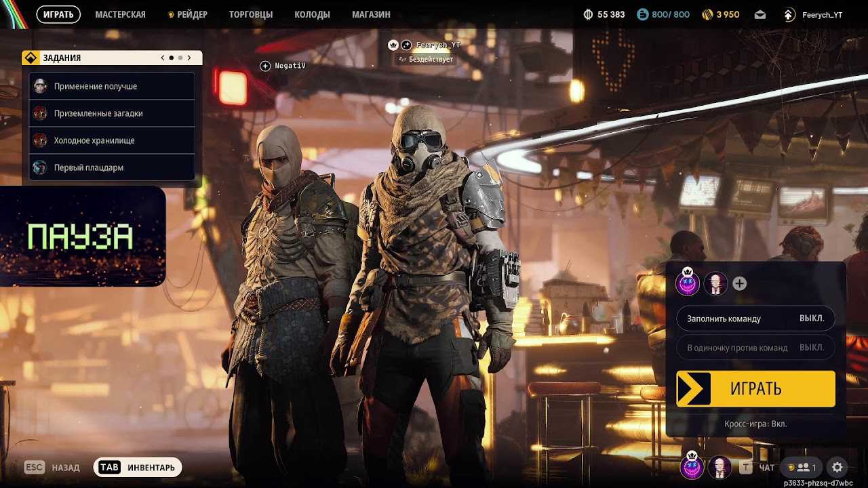Click the gold token icon beside 3 950
The image size is (868, 488).
pyautogui.click(x=708, y=14)
